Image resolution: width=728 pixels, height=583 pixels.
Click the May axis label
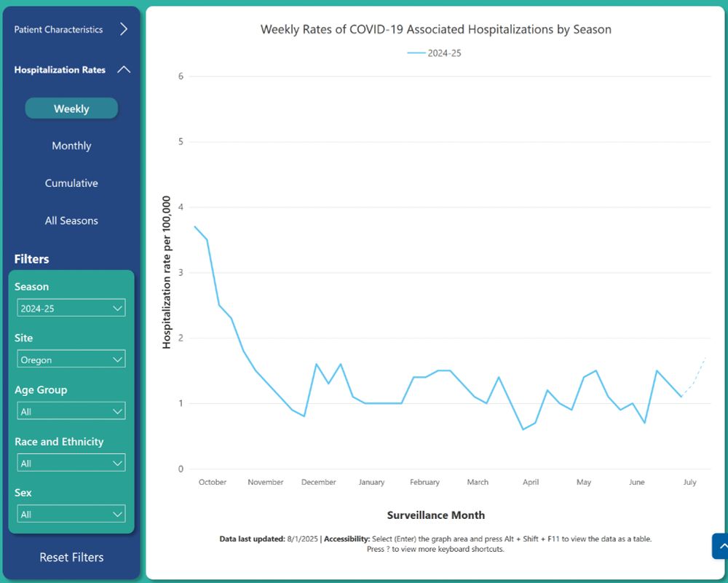[584, 482]
